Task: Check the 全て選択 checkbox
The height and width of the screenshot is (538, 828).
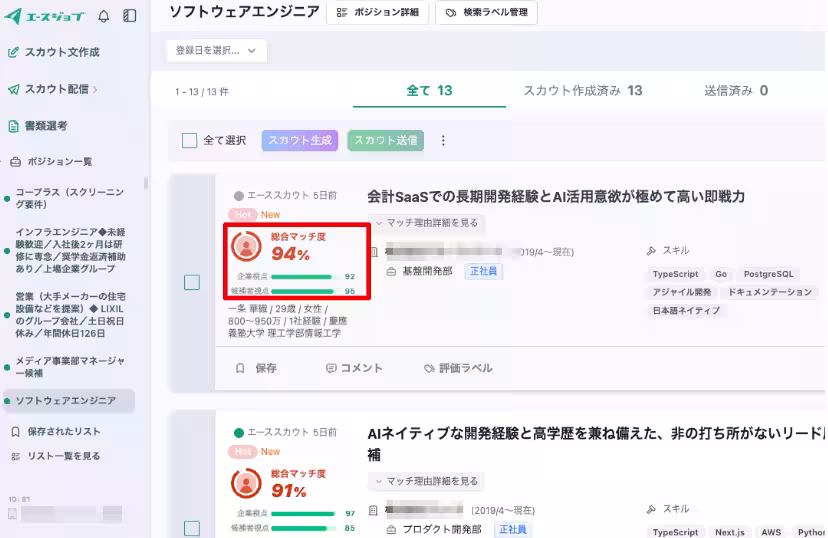Action: pos(189,140)
